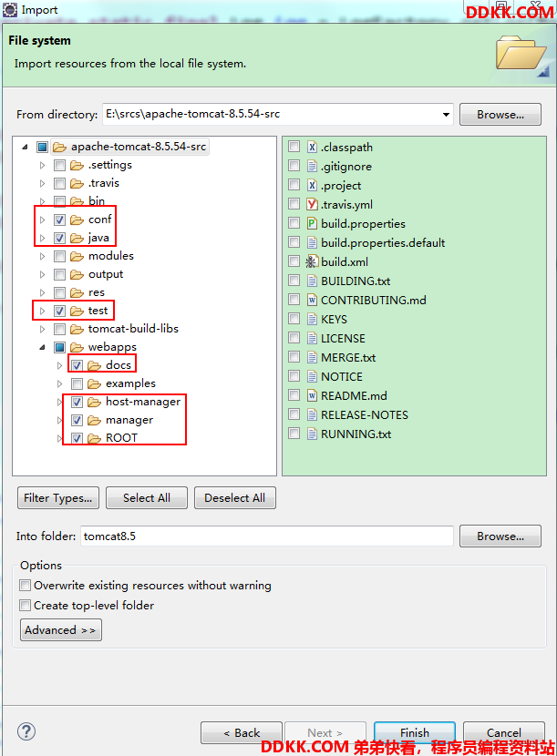Click the build.properties file icon
This screenshot has height=756, width=557.
click(x=313, y=223)
